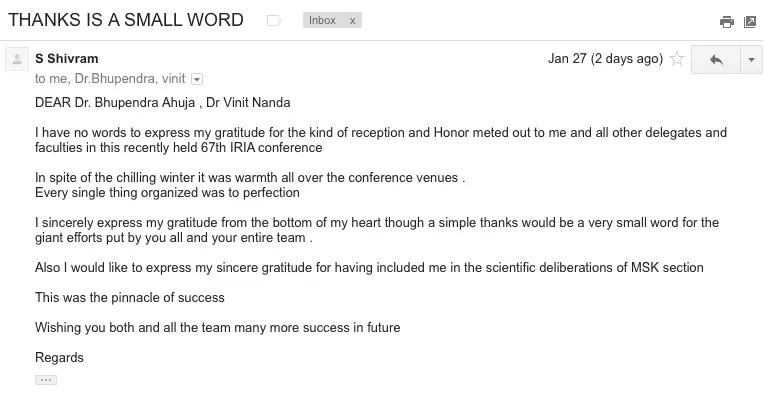Click the reply arrow button
This screenshot has width=776, height=395.
[716, 59]
